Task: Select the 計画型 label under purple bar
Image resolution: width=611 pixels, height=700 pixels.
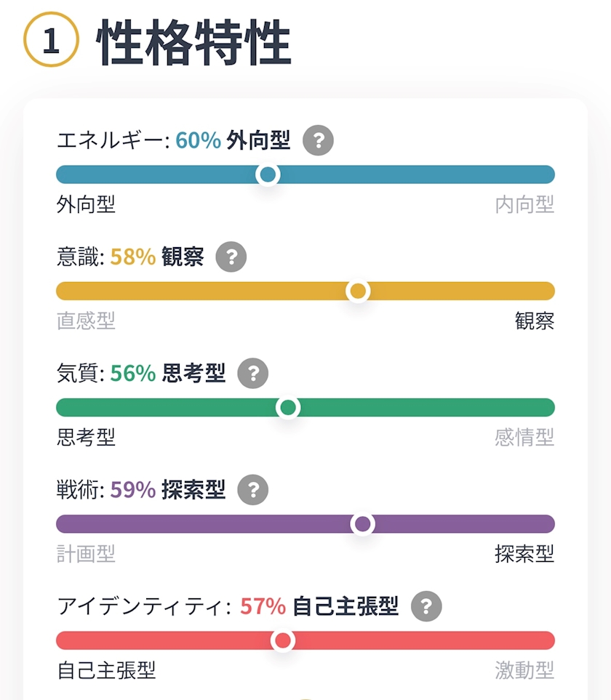Action: (87, 554)
